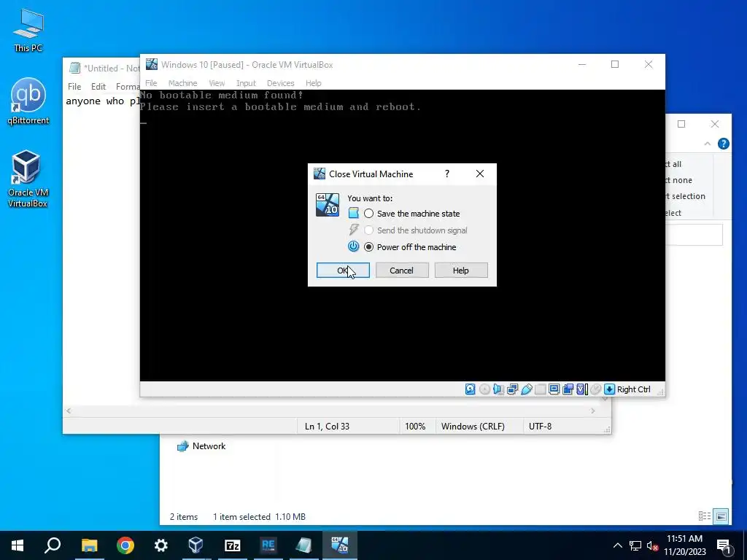Click the qBittorrent desktop shortcut

[x=28, y=101]
